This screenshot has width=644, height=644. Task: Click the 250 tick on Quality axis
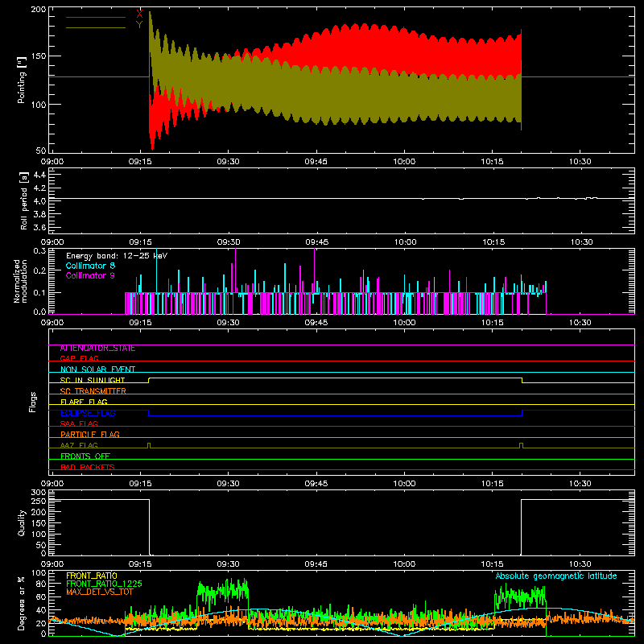[x=39, y=501]
